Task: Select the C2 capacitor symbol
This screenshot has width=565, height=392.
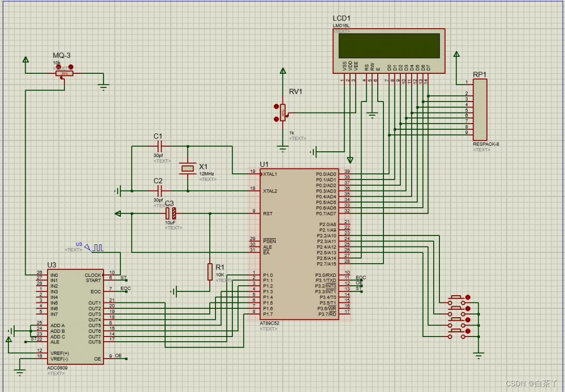Action: click(x=160, y=191)
